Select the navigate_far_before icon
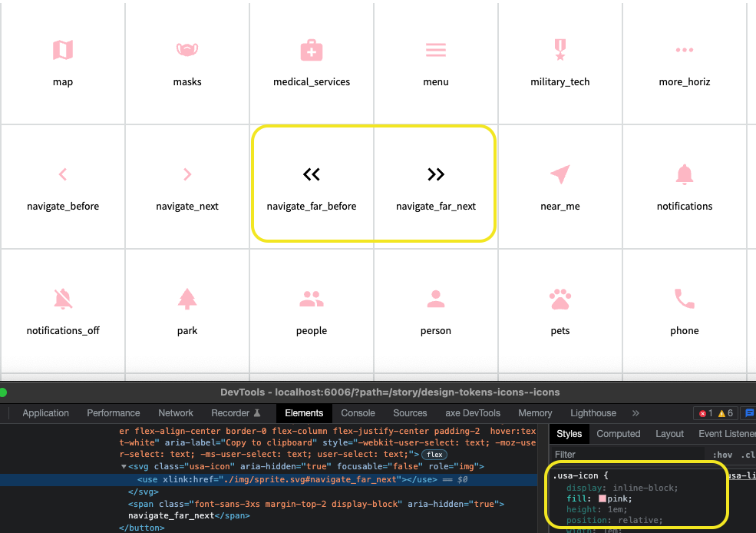The height and width of the screenshot is (533, 756). (312, 174)
